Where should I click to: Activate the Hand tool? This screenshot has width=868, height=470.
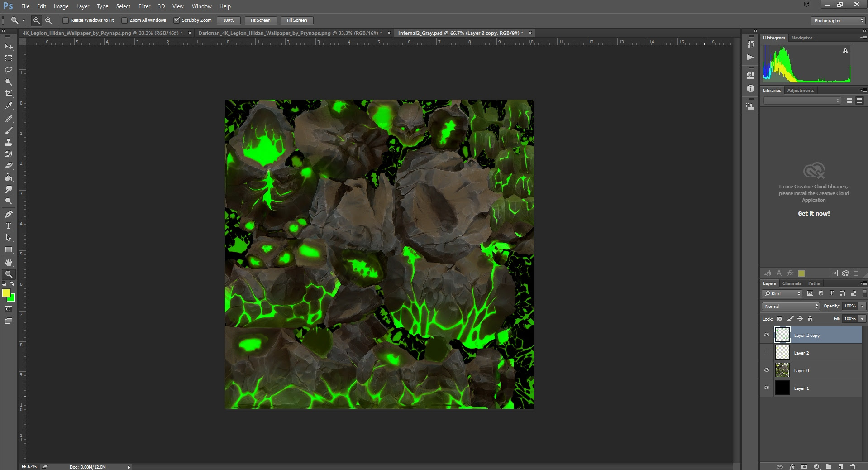pyautogui.click(x=9, y=263)
